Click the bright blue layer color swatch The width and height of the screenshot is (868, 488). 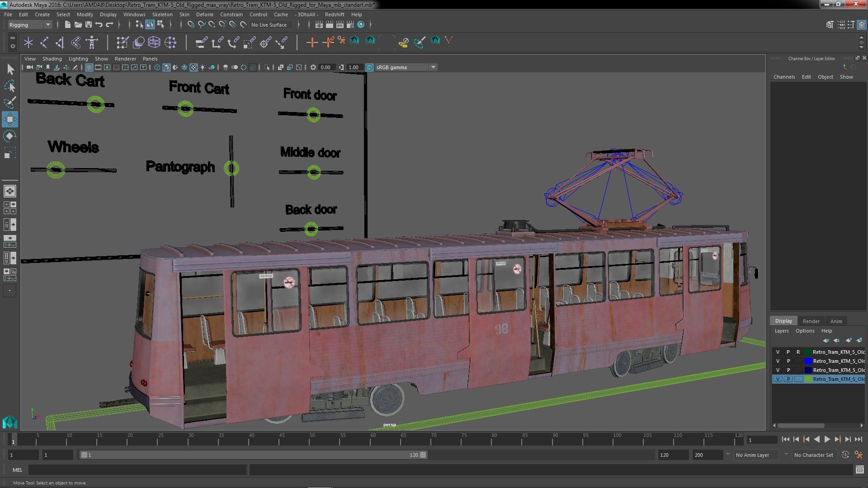coord(808,361)
